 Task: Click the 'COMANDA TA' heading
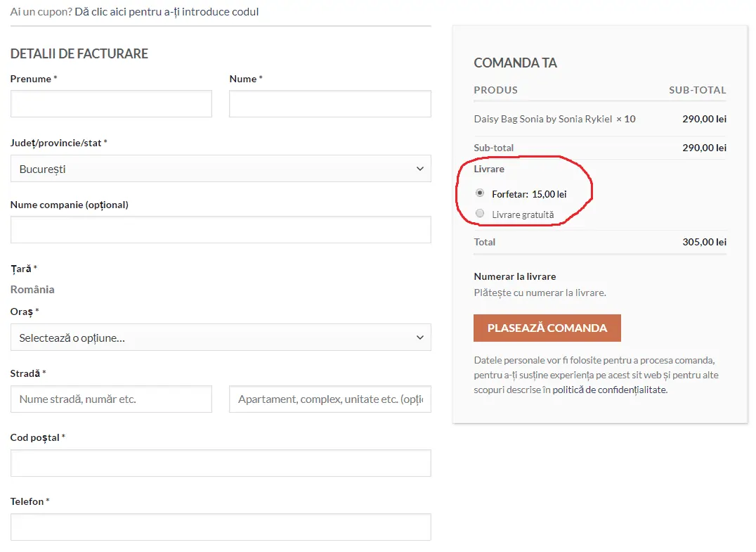click(x=516, y=63)
